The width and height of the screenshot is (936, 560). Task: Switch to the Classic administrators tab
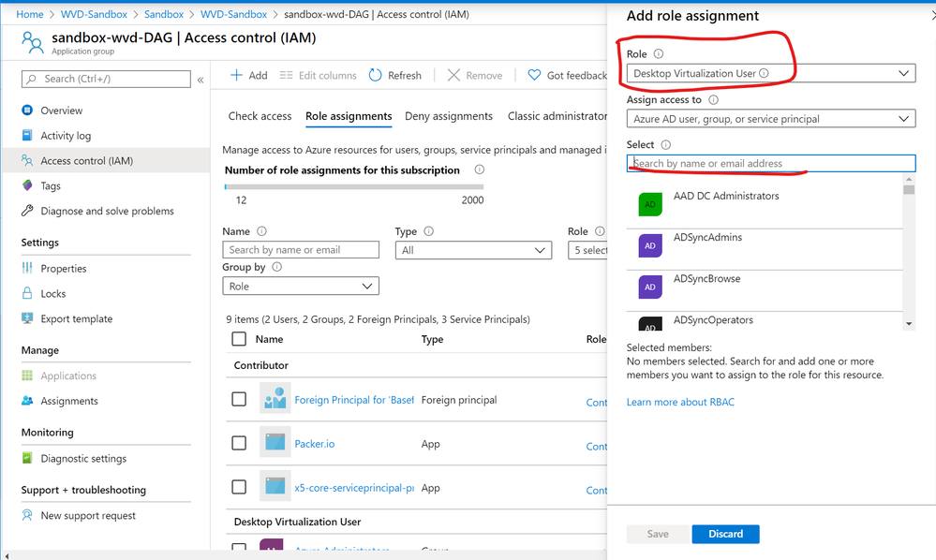click(557, 116)
